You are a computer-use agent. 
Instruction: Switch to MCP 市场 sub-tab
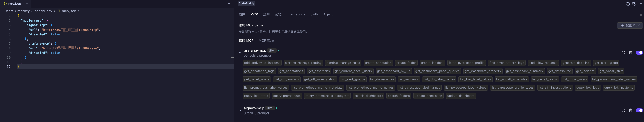(x=266, y=41)
